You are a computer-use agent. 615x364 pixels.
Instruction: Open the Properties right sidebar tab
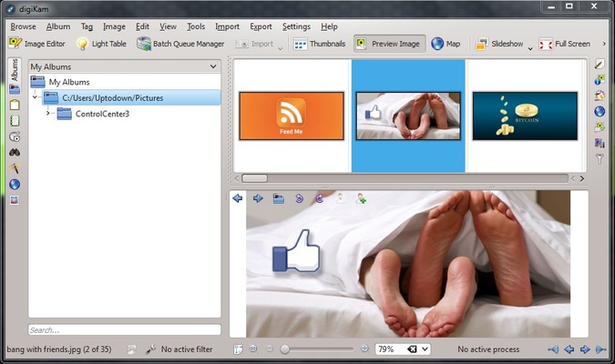(600, 64)
